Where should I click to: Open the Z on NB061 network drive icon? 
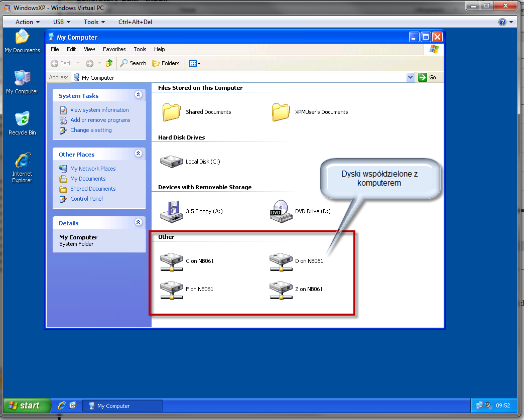pyautogui.click(x=281, y=290)
